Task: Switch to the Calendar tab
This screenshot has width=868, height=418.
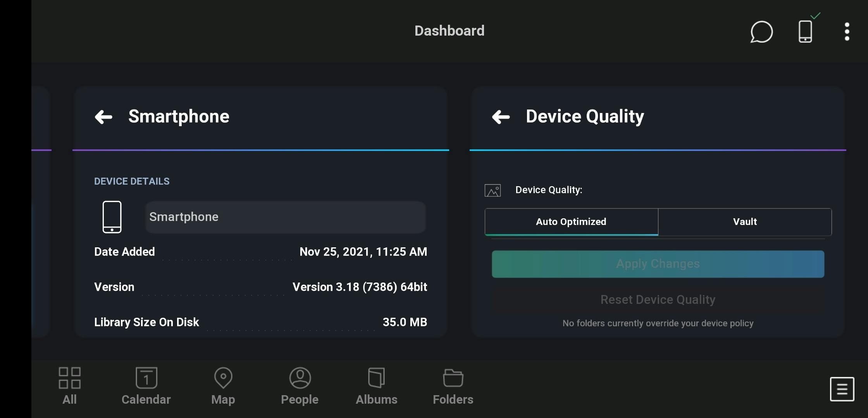Action: 146,385
